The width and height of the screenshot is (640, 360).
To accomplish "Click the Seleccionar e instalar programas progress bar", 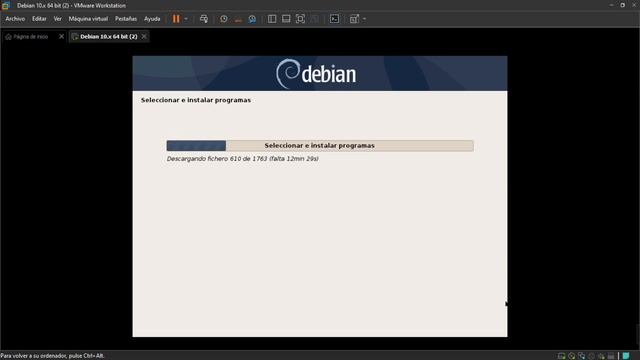I will [x=320, y=146].
